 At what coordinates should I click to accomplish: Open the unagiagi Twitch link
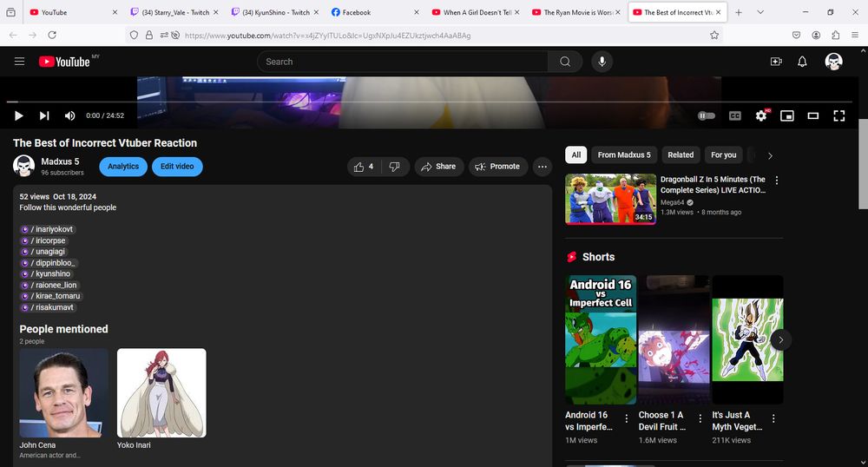pos(43,252)
